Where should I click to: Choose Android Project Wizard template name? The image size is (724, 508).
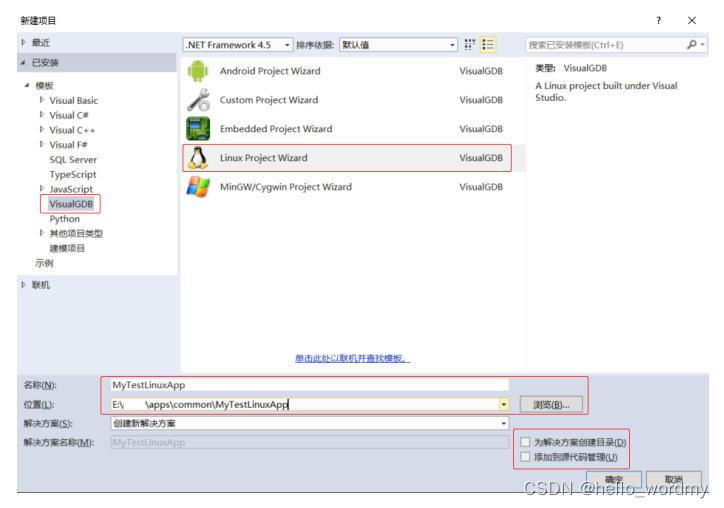[270, 71]
